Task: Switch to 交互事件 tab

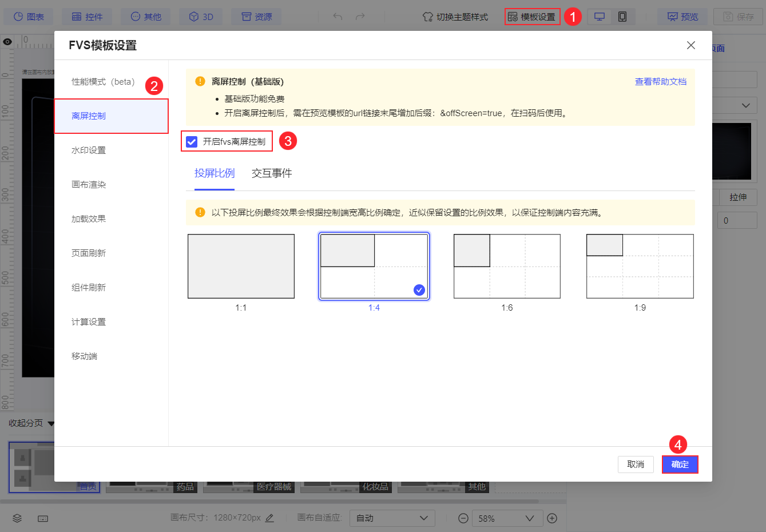Action: click(x=272, y=173)
